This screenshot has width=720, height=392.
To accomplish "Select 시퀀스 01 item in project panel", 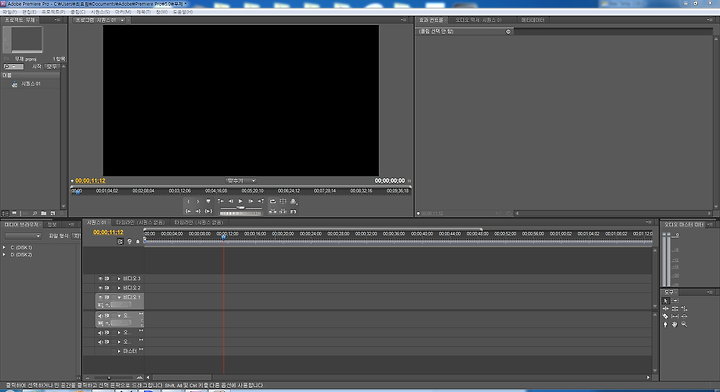I will [x=30, y=84].
